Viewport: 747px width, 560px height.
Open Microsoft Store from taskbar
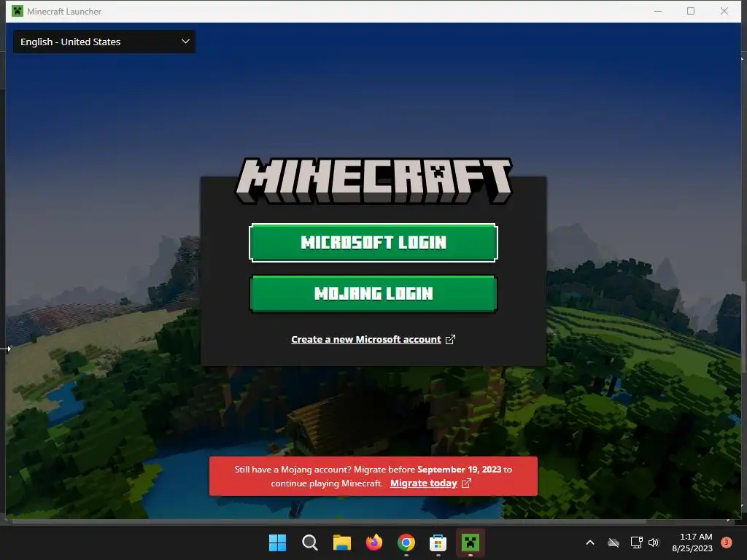click(438, 542)
